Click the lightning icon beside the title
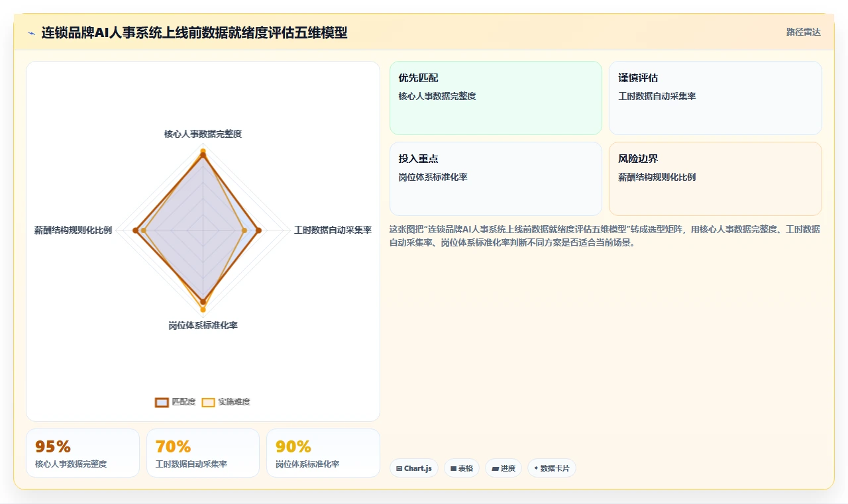848x504 pixels. point(31,33)
